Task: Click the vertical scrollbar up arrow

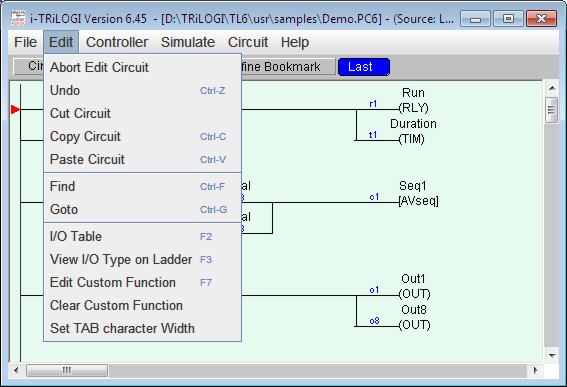Action: 552,88
